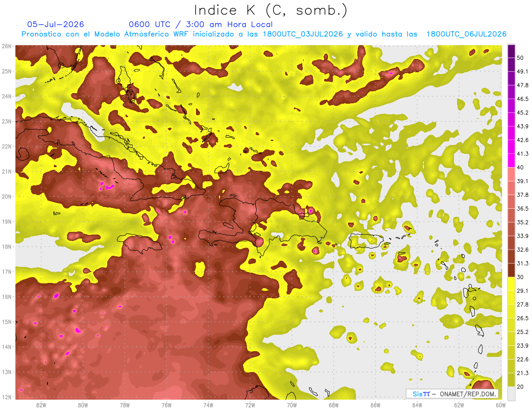
Task: Click "0600 UTC / 3:00 am Hora Local" time text
Action: 200,24
